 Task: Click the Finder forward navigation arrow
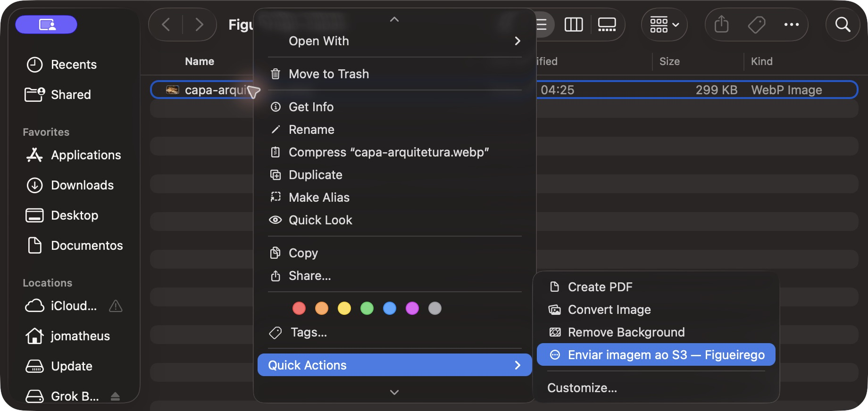click(199, 25)
